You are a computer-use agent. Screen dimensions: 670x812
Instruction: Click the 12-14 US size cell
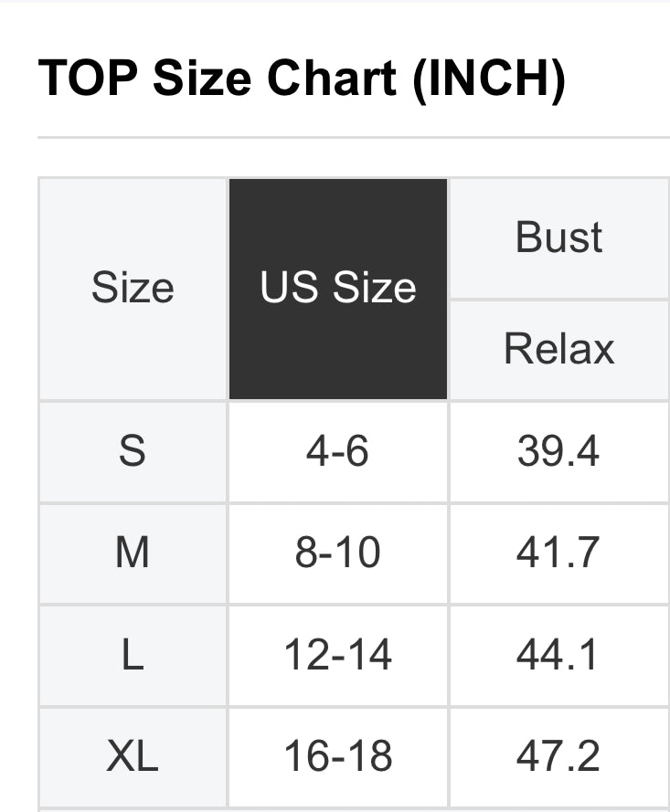338,656
